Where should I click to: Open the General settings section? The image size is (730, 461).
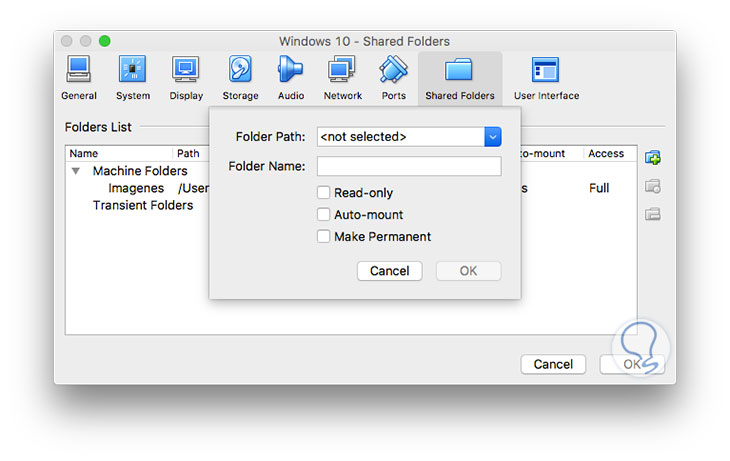79,77
